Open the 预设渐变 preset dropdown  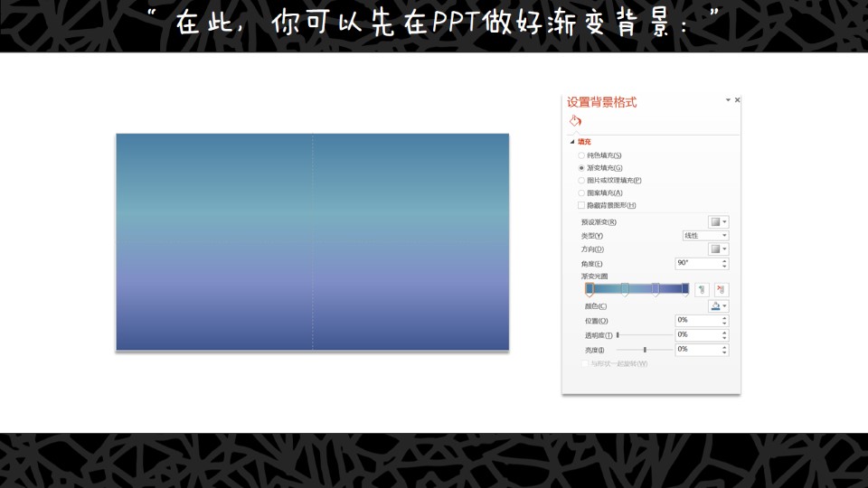[718, 222]
